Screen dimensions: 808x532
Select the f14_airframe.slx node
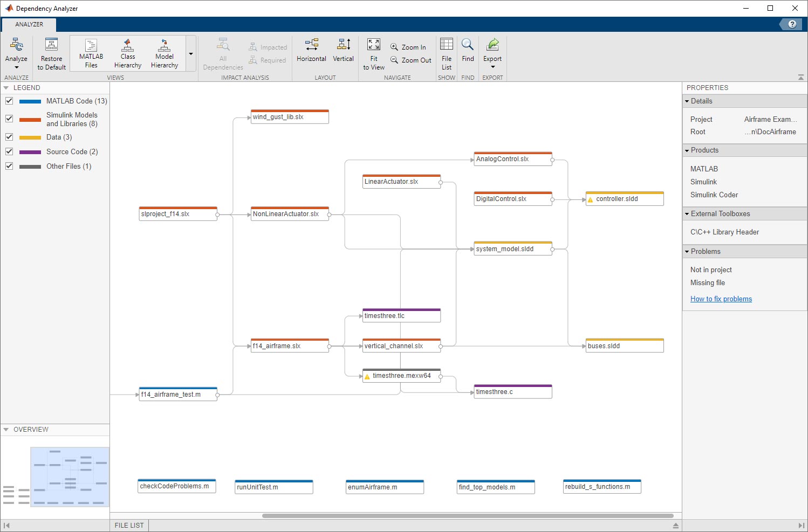[290, 346]
